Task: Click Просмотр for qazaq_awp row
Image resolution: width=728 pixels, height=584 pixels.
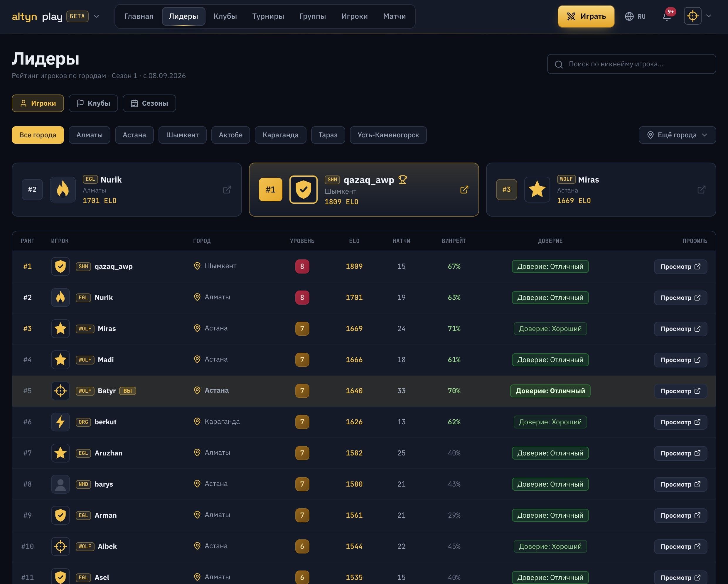Action: 680,267
